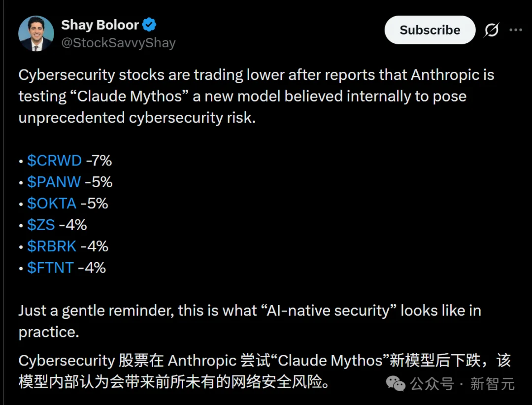Click Shay Boloor's verified blue checkmark badge
Image resolution: width=532 pixels, height=405 pixels.
(149, 25)
